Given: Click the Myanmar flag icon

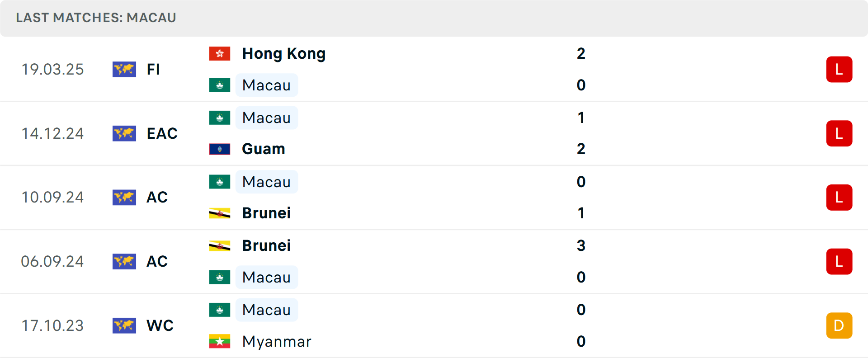Looking at the screenshot, I should click(x=220, y=341).
